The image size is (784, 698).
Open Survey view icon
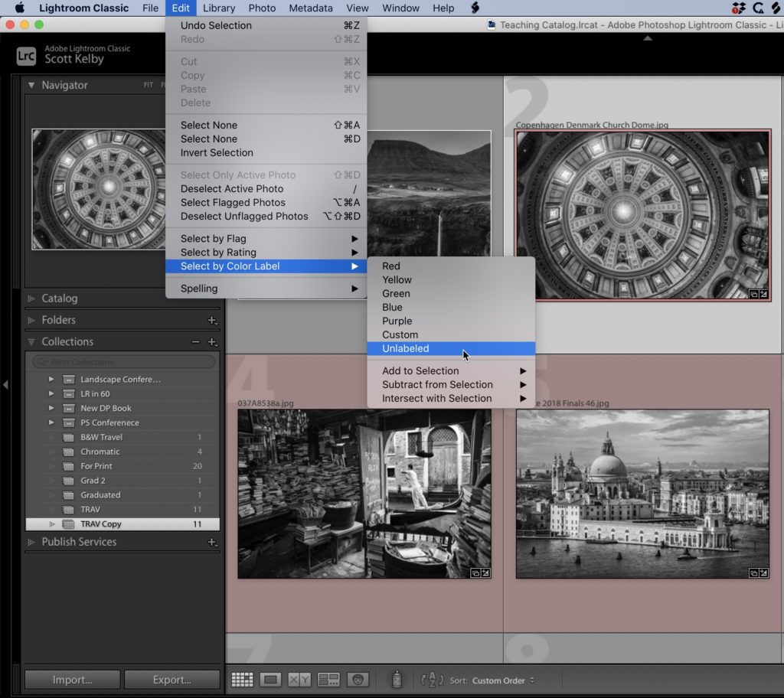click(328, 680)
